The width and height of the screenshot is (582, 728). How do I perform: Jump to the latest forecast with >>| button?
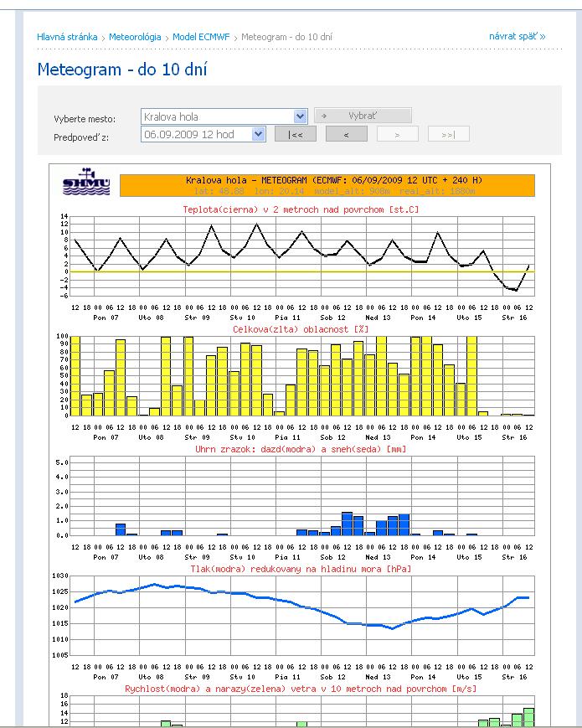pos(448,134)
